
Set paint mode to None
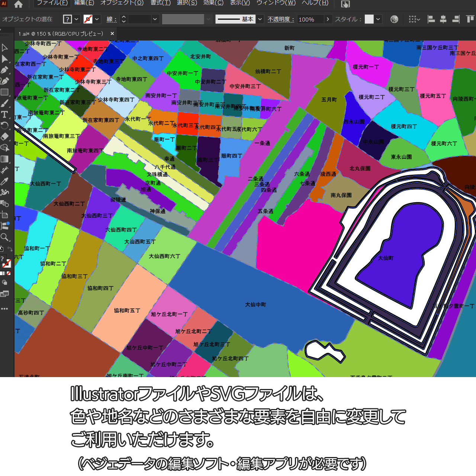pos(9,273)
